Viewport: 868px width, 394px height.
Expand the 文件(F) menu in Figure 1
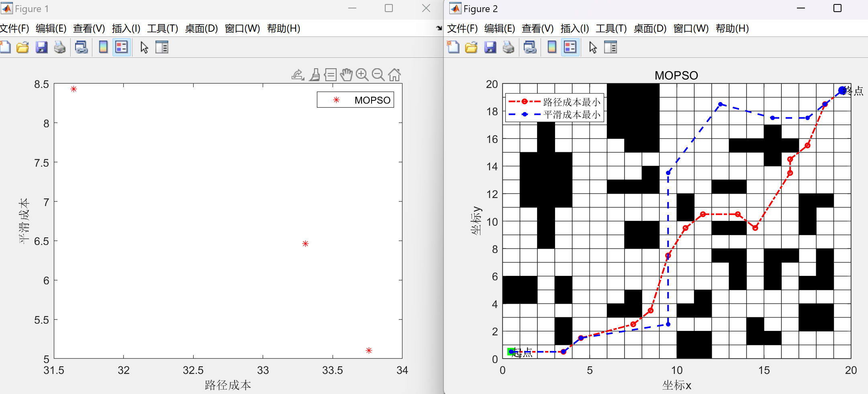14,29
